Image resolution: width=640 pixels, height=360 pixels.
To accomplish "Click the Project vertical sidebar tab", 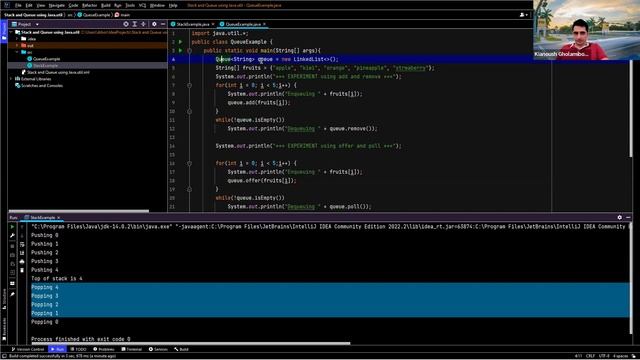I will pos(4,31).
